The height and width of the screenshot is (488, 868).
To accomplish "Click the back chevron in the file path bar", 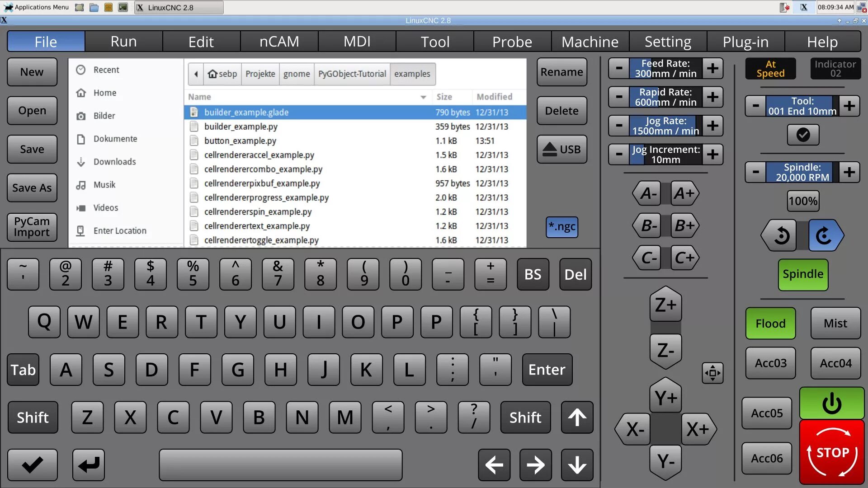I will 196,74.
